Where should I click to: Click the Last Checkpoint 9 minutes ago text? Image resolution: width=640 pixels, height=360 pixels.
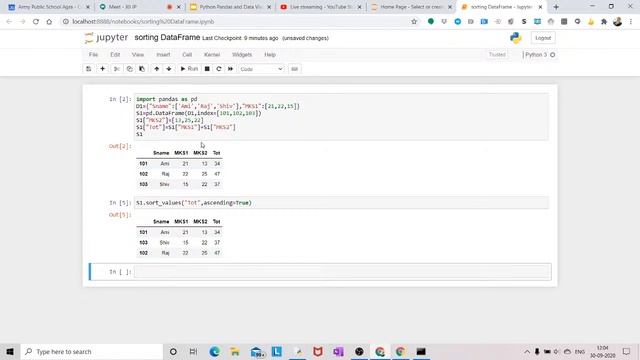click(240, 38)
